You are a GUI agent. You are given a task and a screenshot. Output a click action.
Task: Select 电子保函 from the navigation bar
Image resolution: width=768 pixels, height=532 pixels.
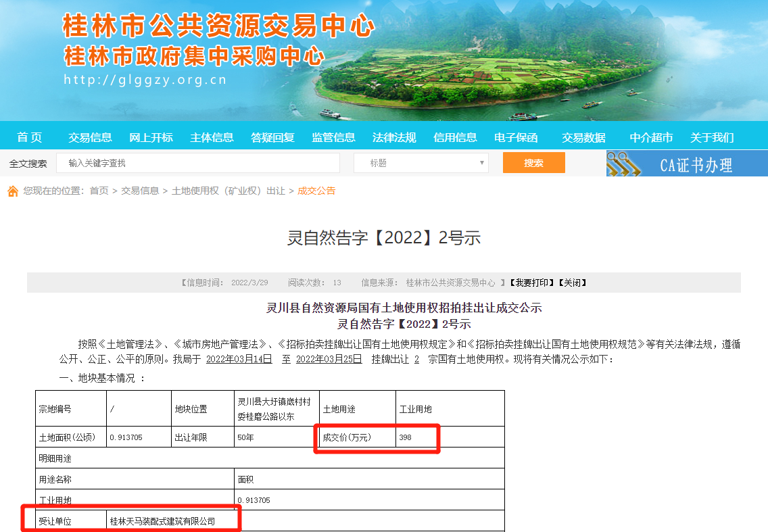tap(516, 137)
